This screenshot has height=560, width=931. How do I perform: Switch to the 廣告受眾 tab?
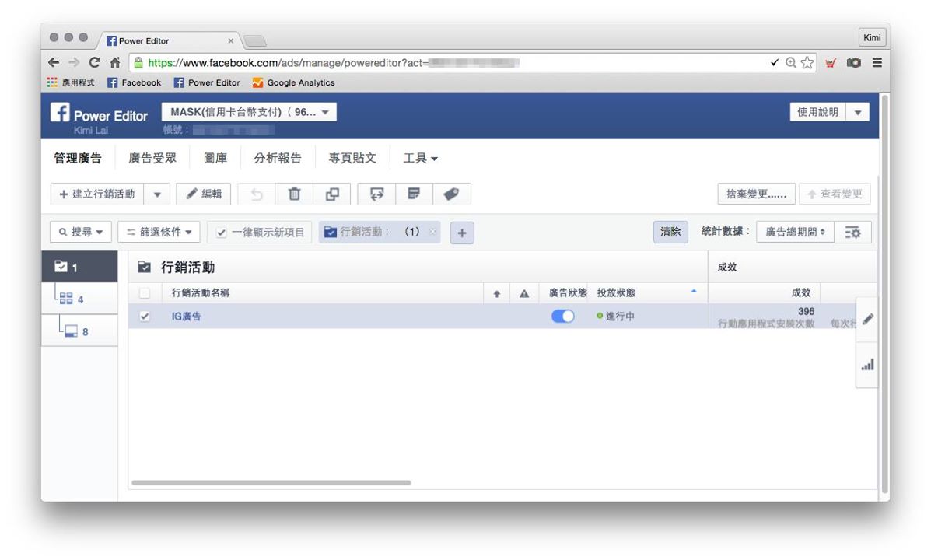pos(152,158)
